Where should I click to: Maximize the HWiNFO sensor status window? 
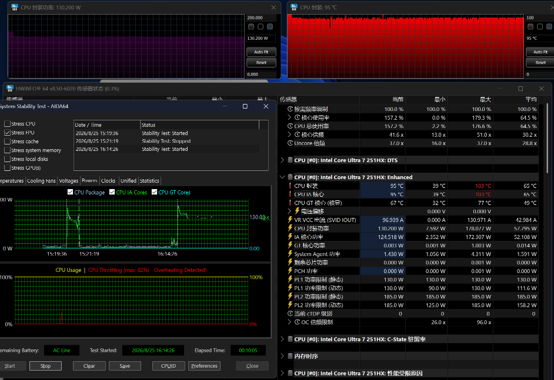pyautogui.click(x=520, y=89)
